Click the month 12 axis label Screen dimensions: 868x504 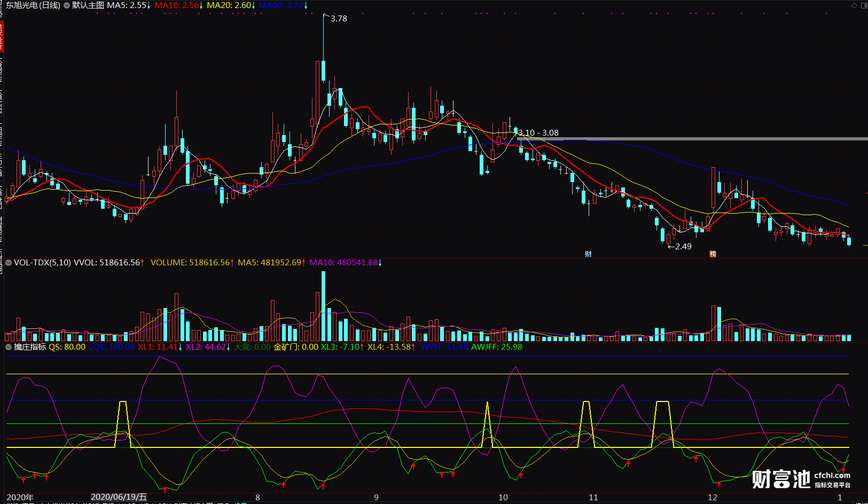713,497
